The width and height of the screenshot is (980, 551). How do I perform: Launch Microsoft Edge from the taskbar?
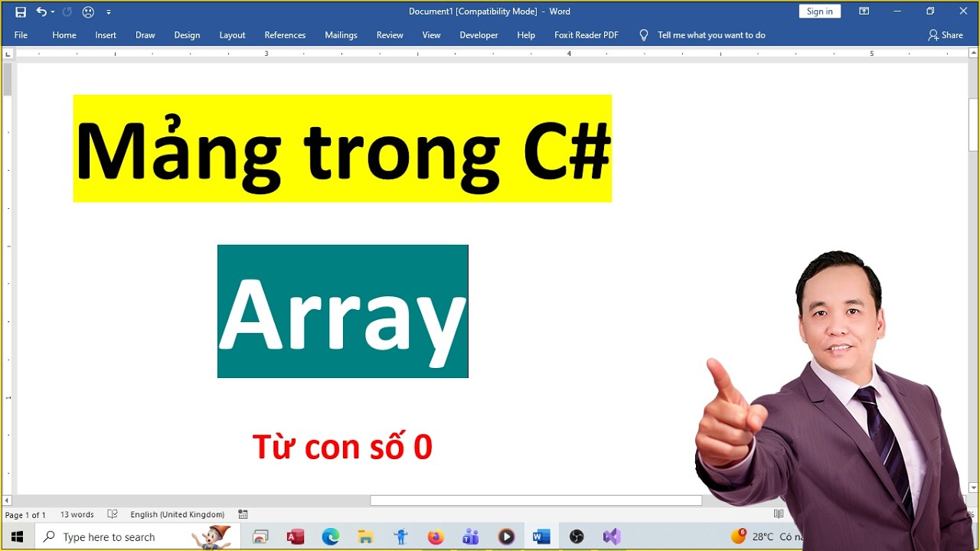[x=331, y=536]
